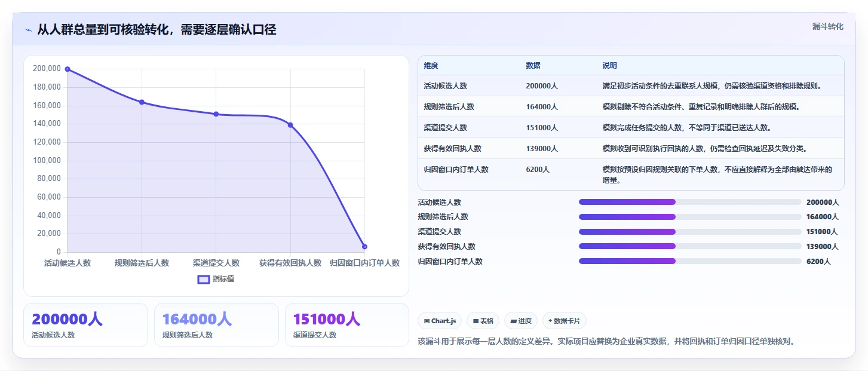Viewport: 868px width, 371px height.
Task: Click the chart point for 获得有效回执人数
Action: (x=290, y=125)
